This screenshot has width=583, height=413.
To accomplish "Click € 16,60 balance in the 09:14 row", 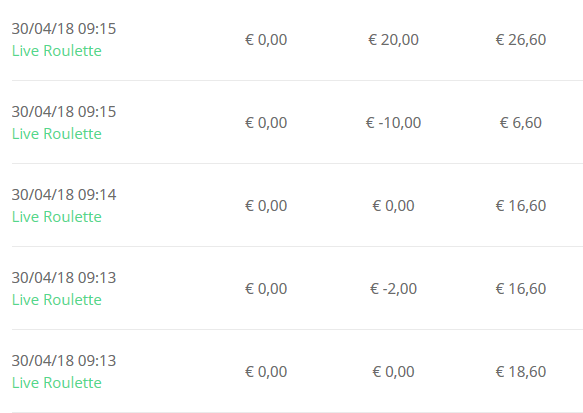I will (x=521, y=206).
